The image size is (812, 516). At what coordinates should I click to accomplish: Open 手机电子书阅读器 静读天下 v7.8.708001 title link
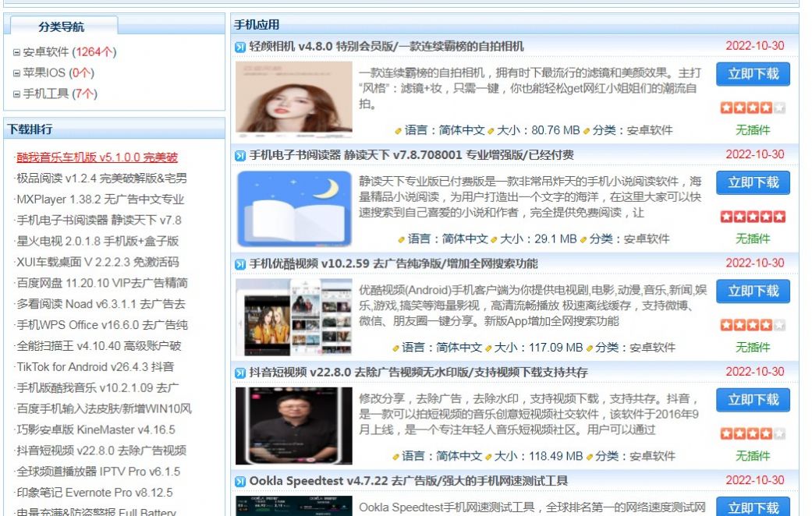(x=411, y=155)
